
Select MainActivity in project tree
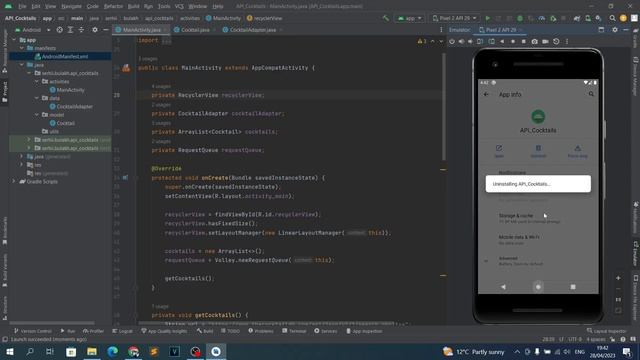click(x=67, y=90)
